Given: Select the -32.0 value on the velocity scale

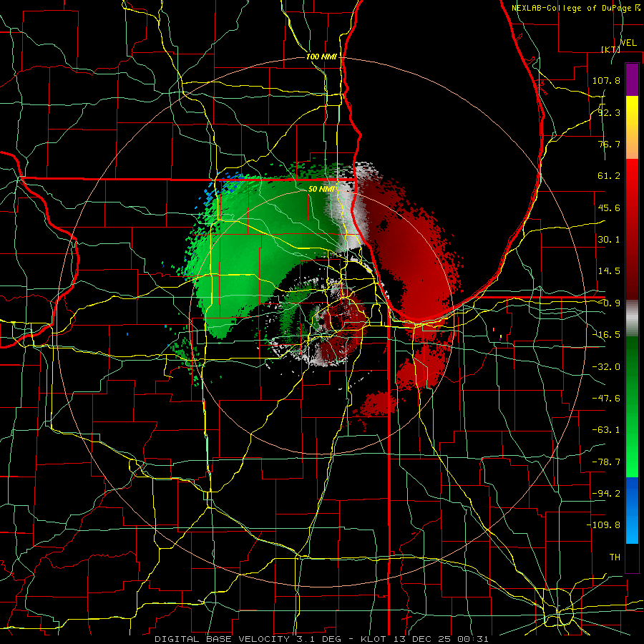Looking at the screenshot, I should [606, 367].
